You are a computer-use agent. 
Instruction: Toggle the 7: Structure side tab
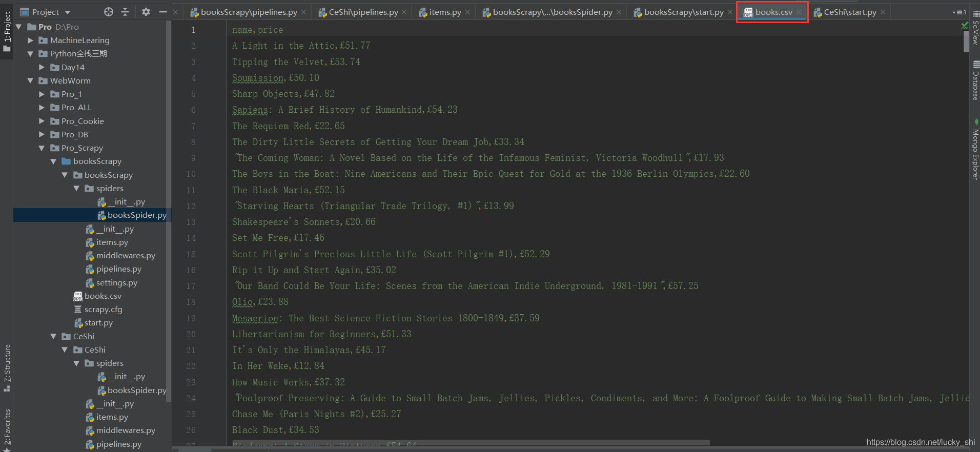[7, 367]
